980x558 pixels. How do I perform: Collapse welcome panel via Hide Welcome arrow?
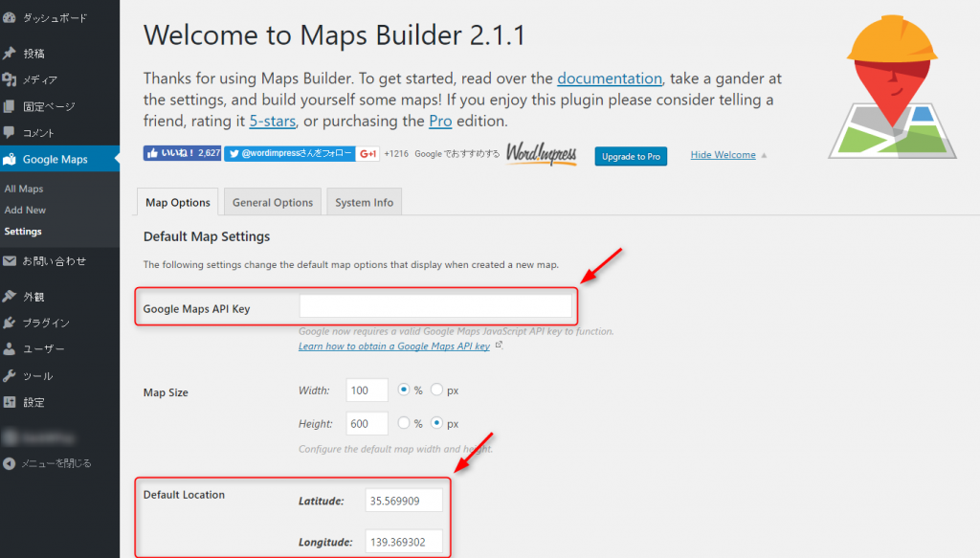[x=764, y=155]
